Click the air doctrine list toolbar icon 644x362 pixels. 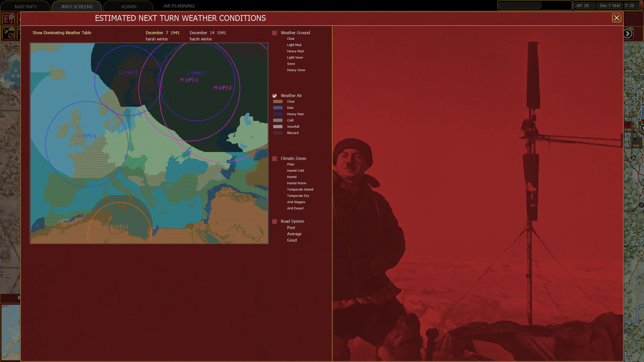pyautogui.click(x=8, y=19)
